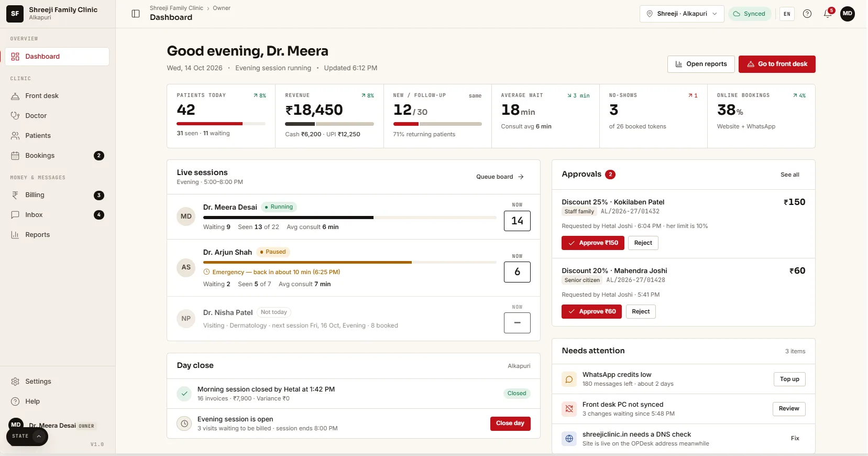Review the front desk PC sync
868x456 pixels.
789,409
